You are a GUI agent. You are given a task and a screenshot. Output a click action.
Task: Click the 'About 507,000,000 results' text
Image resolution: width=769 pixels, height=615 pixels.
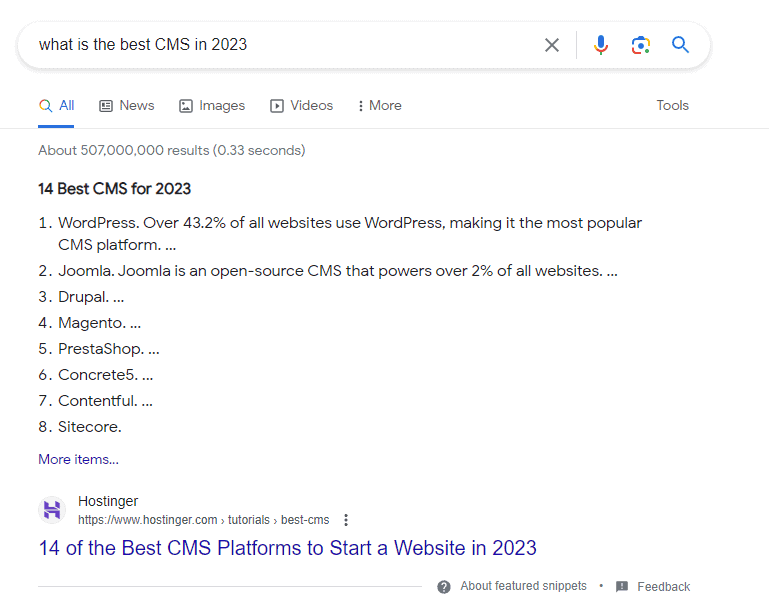(x=172, y=150)
